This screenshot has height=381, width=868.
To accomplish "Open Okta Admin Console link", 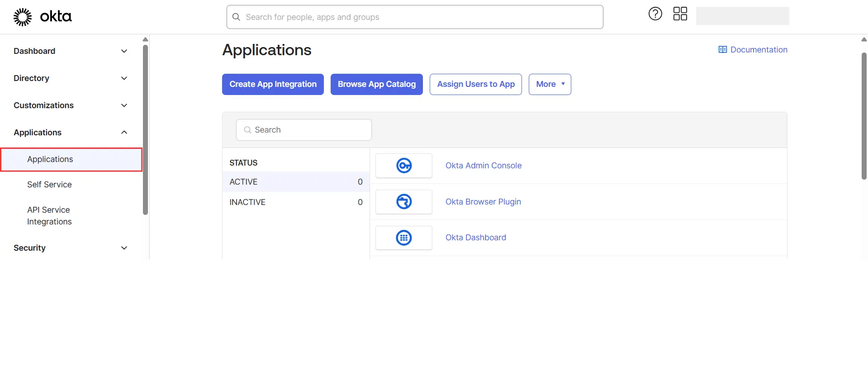I will [483, 166].
